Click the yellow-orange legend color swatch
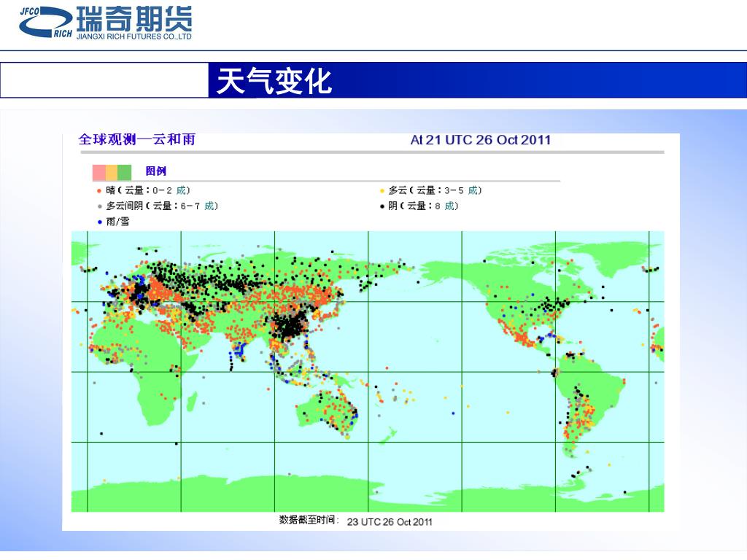747x560 pixels. coord(112,172)
